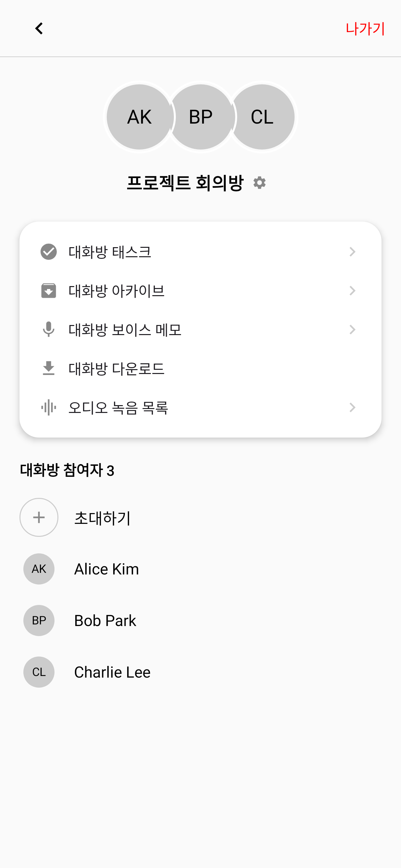Expand 대화방 보이스 메모 chevron

click(352, 330)
